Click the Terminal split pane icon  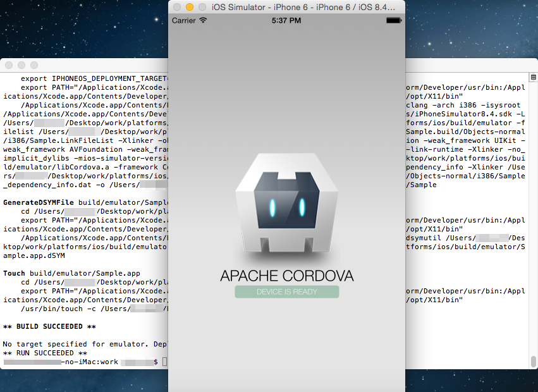pos(533,77)
